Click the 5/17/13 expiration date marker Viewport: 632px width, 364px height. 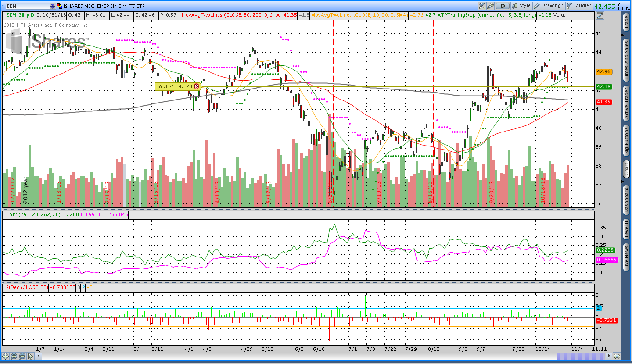(269, 192)
